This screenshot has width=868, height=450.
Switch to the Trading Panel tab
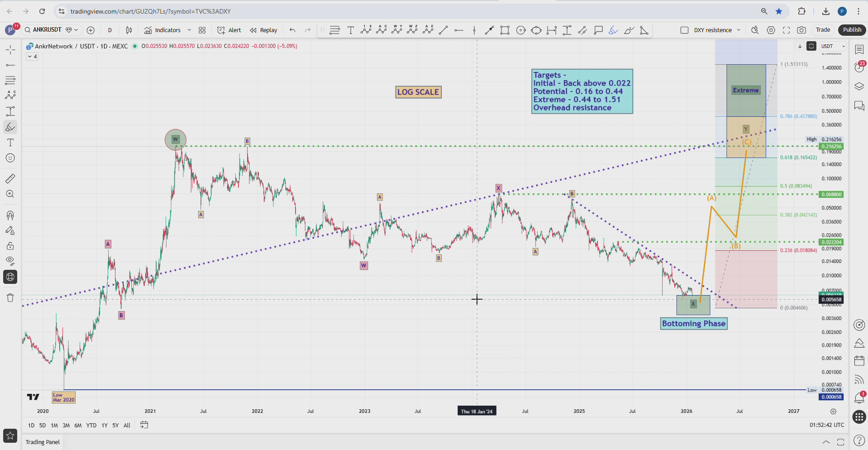tap(43, 442)
